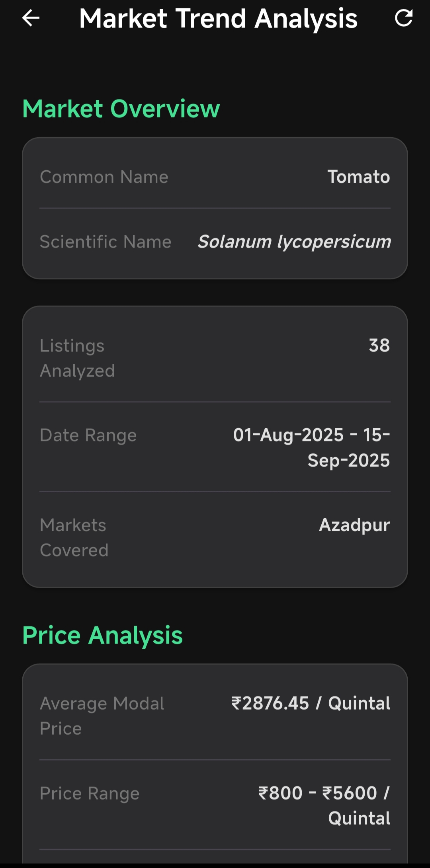Screen dimensions: 430x868
Task: Tap the Sep-2025 end date text
Action: [348, 460]
